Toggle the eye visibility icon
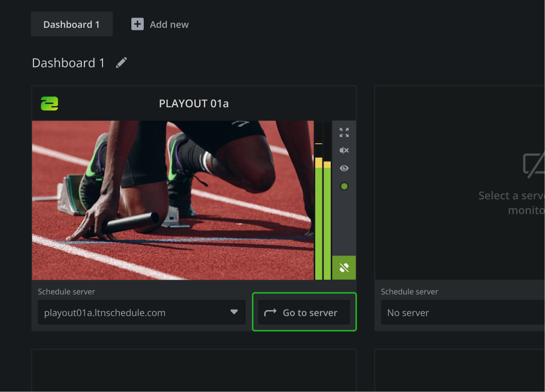 (344, 168)
